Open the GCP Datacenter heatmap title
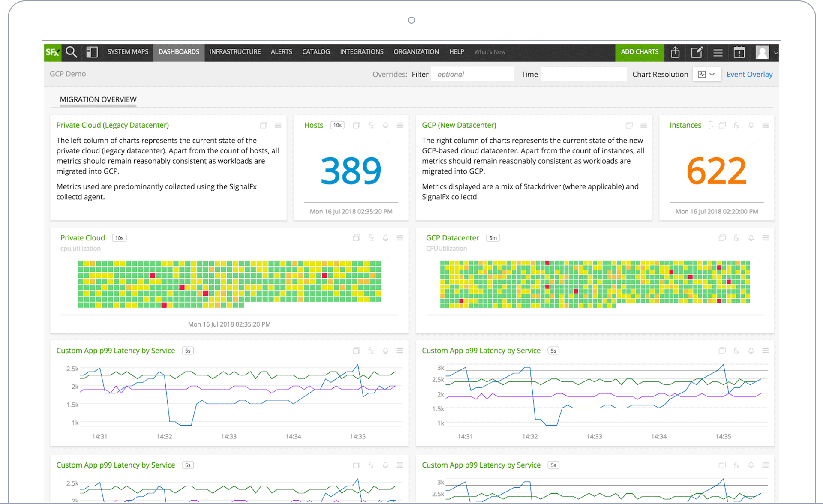The width and height of the screenshot is (823, 504). 452,238
